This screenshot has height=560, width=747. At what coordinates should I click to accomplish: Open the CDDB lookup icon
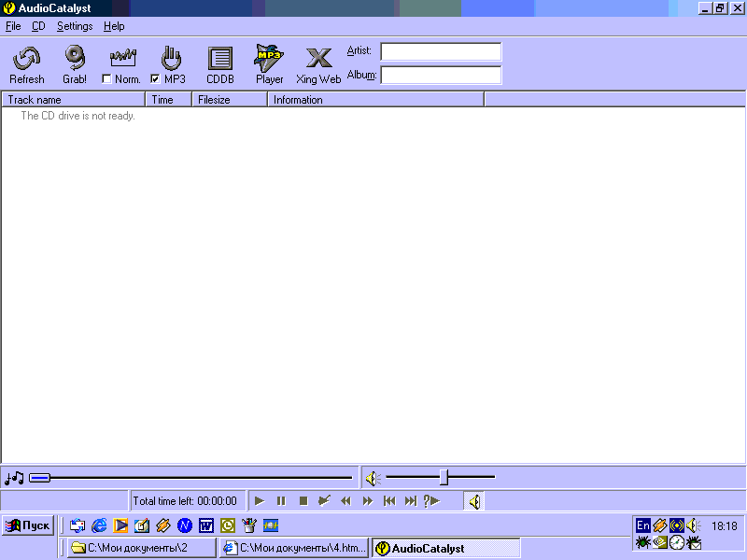click(220, 60)
